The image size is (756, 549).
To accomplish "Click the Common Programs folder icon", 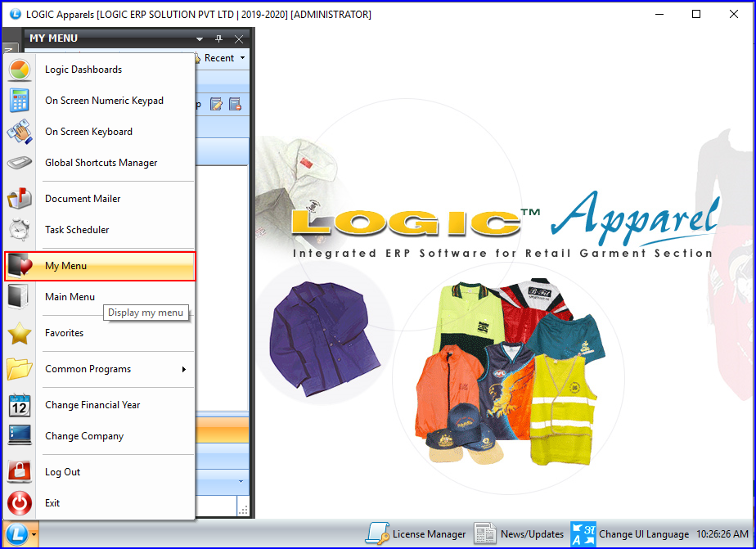I will pos(20,369).
